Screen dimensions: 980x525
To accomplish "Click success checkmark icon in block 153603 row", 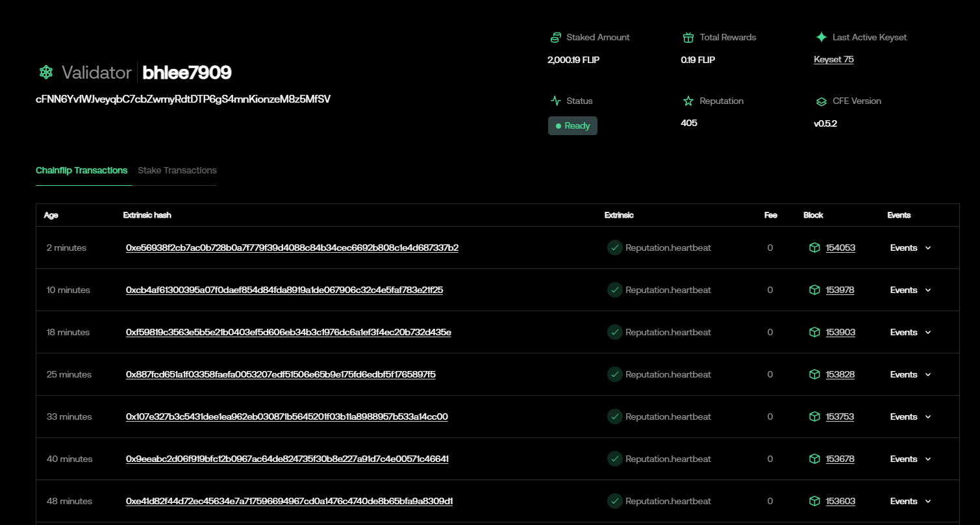I will (x=614, y=501).
